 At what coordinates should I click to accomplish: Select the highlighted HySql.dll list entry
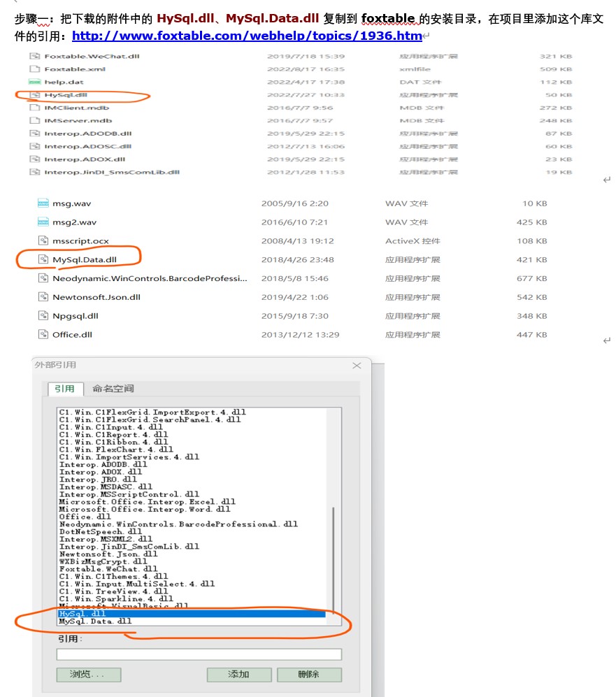point(84,614)
